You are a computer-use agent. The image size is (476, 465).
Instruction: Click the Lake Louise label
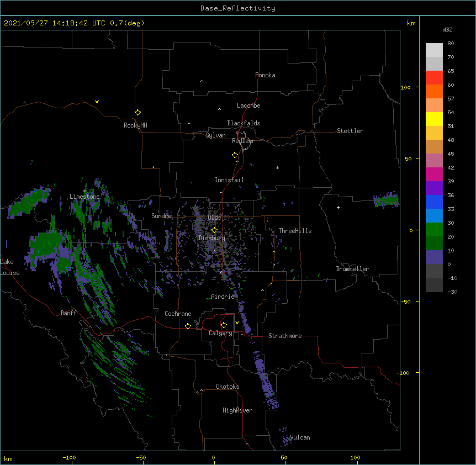(10, 267)
